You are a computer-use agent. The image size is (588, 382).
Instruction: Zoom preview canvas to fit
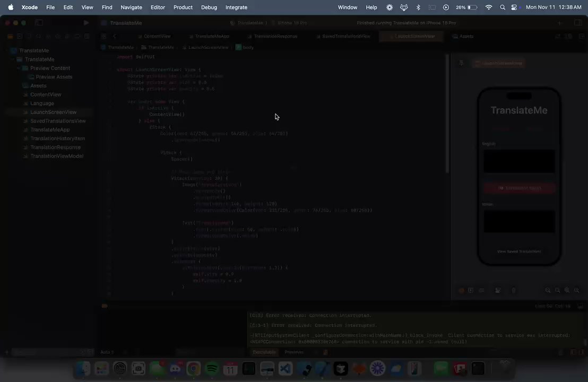567,291
